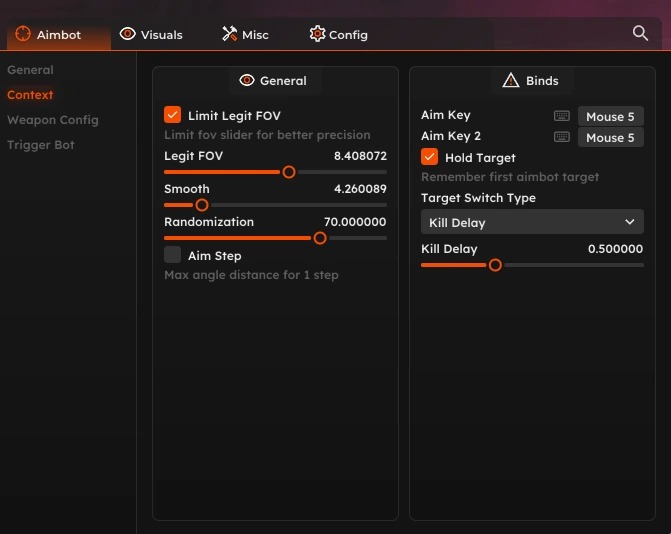The width and height of the screenshot is (671, 534).
Task: Click the gear icon beside Config
Action: [317, 34]
